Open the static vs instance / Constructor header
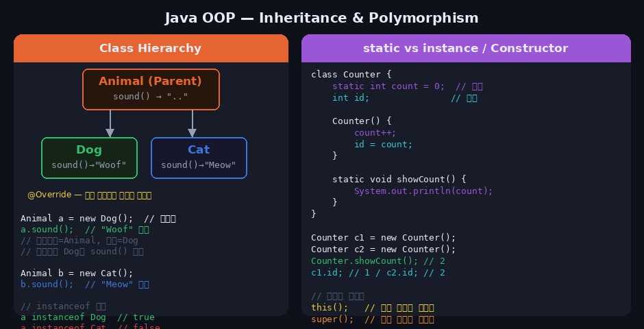Screen dimensions: 644x329 coord(466,48)
